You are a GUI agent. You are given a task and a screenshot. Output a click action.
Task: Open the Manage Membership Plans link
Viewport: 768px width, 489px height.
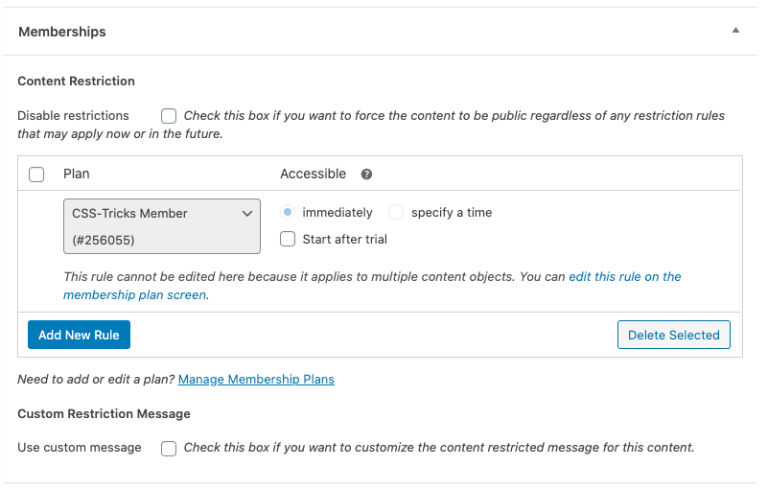point(256,380)
